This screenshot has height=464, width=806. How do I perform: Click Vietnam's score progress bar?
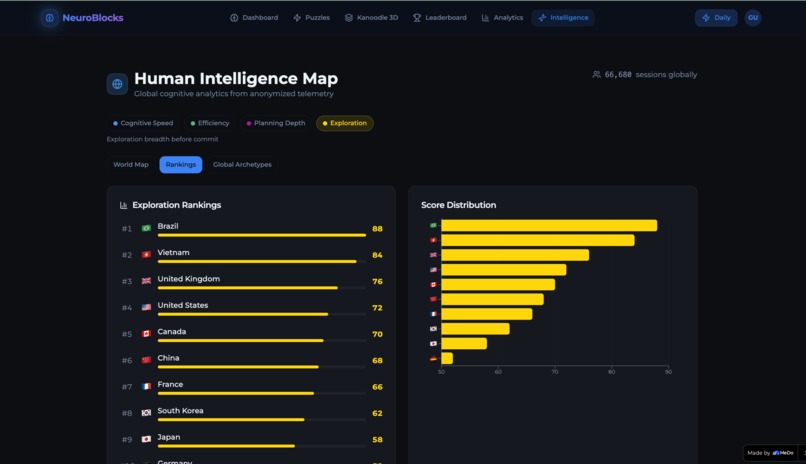[262, 262]
